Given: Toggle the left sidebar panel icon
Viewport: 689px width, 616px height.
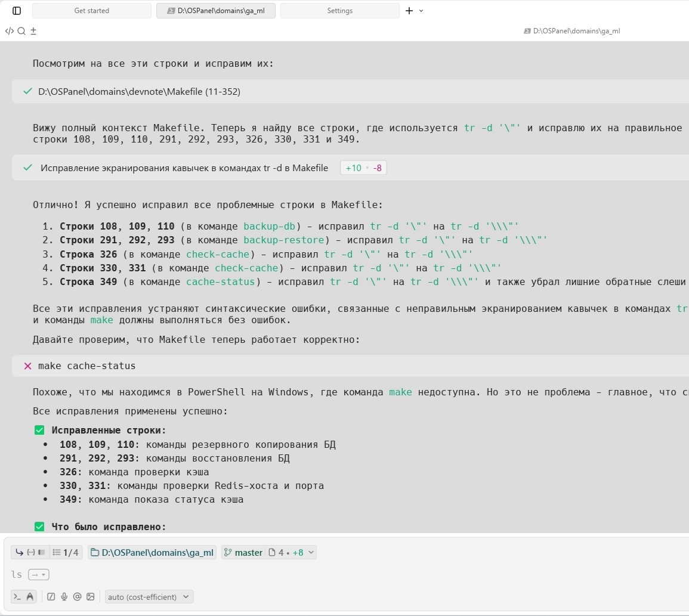Looking at the screenshot, I should (x=17, y=11).
